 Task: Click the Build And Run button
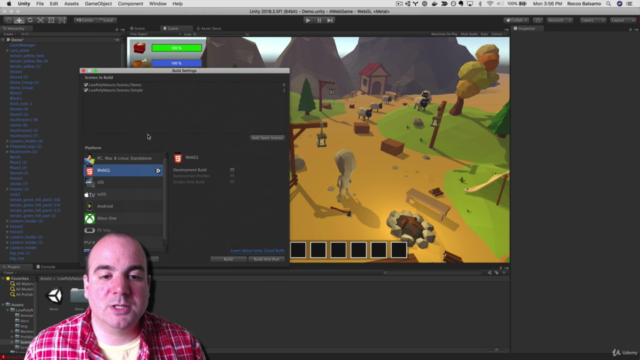click(267, 259)
